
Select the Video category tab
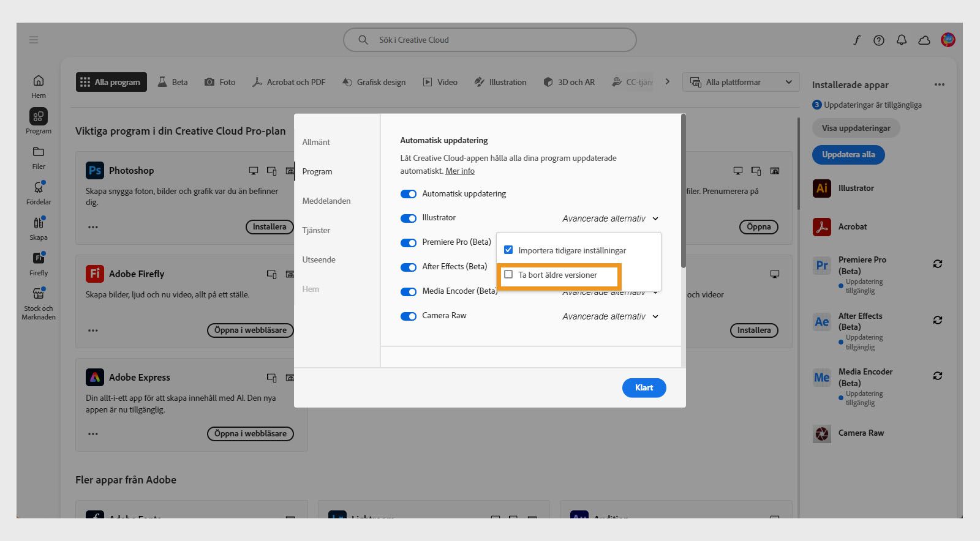(440, 82)
